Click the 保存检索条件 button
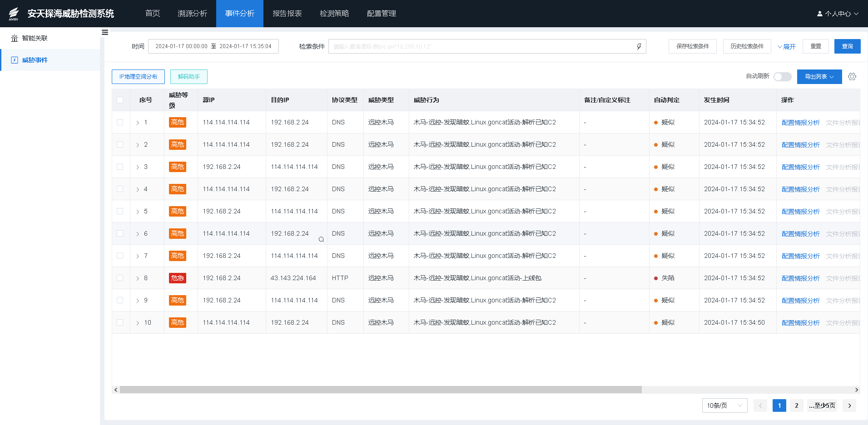The width and height of the screenshot is (868, 425). 693,46
